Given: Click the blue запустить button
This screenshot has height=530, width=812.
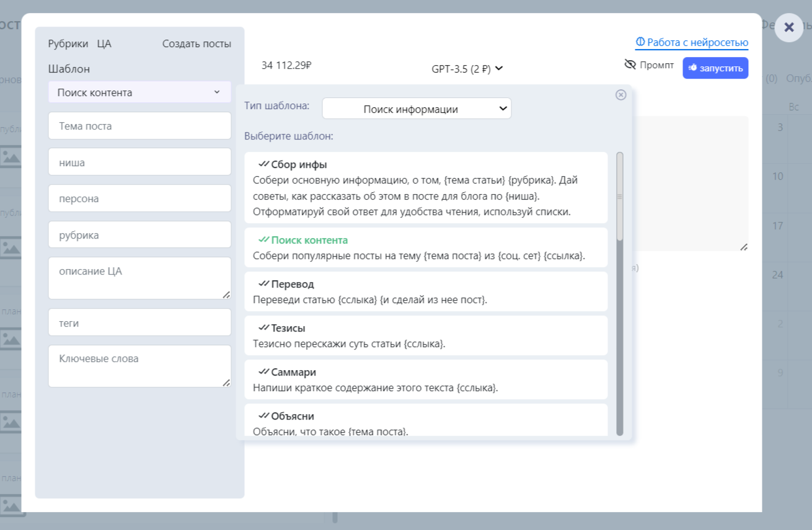Looking at the screenshot, I should [715, 68].
